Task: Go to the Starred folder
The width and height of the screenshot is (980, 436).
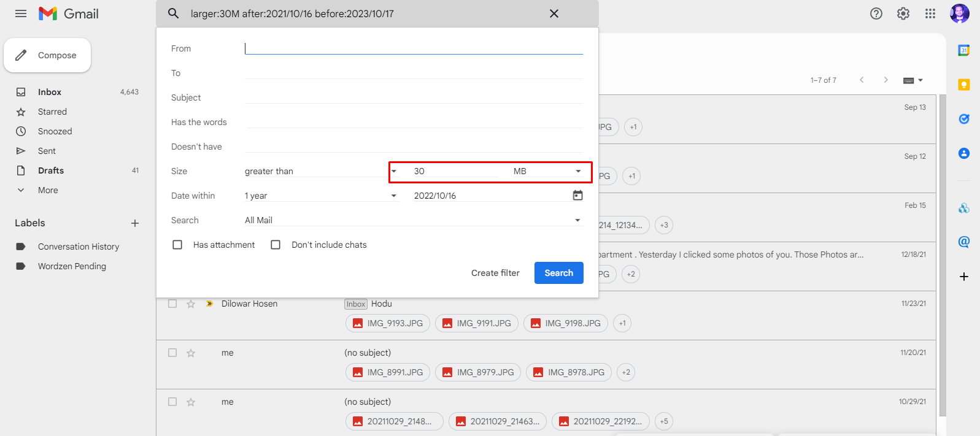Action: click(x=52, y=112)
